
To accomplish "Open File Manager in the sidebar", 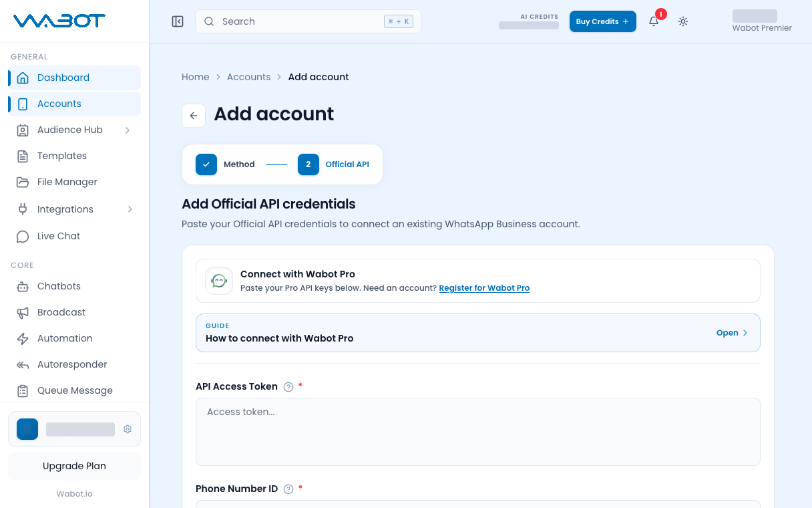I will (x=74, y=182).
